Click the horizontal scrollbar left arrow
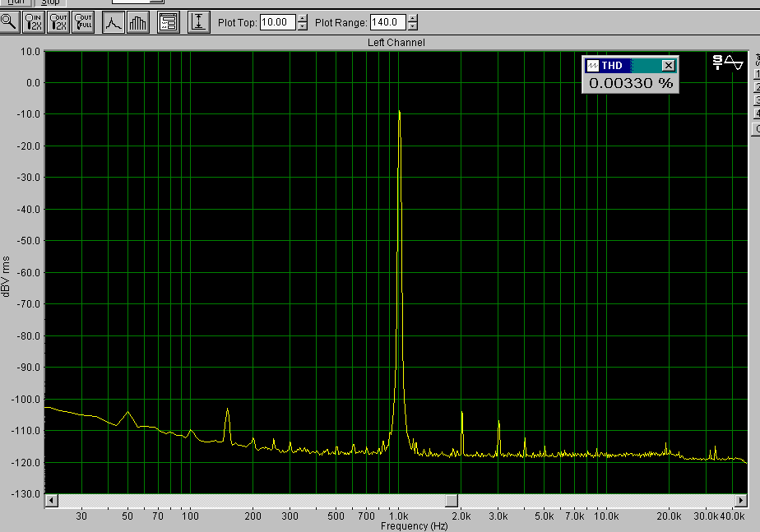 (x=51, y=501)
